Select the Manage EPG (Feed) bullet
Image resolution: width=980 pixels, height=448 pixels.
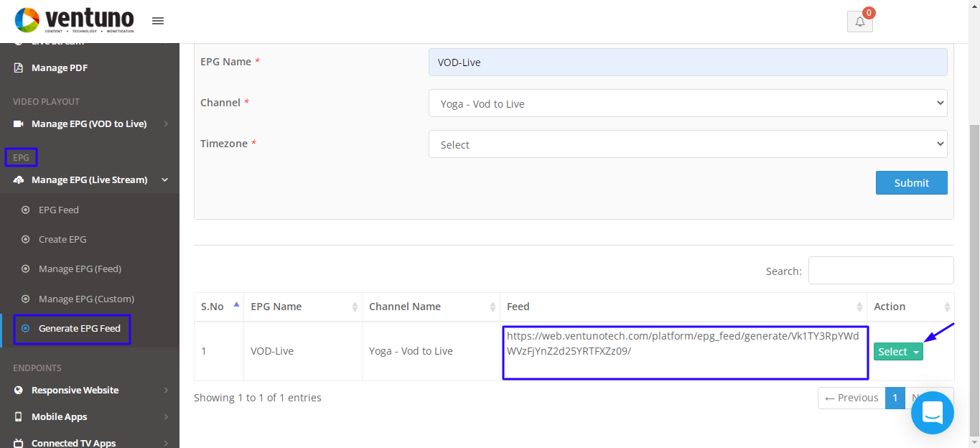[26, 269]
